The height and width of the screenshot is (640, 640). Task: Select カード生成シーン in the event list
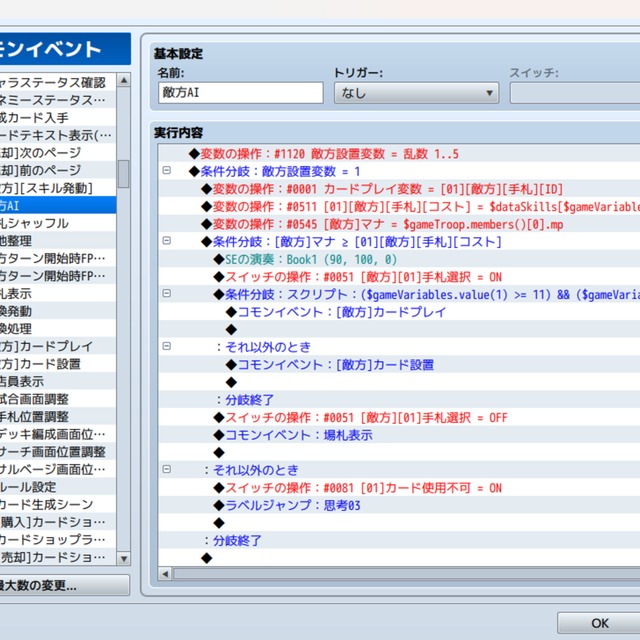(48, 504)
